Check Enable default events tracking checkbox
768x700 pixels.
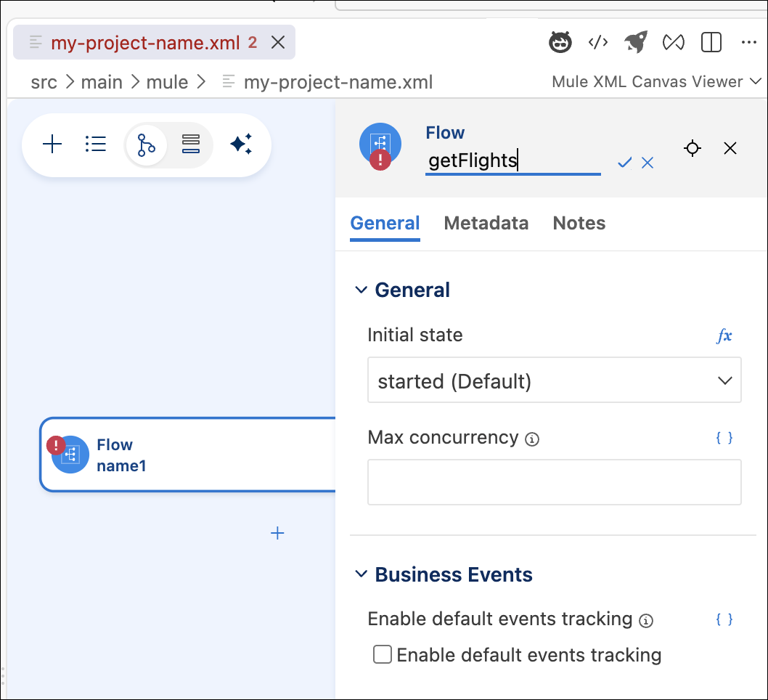pyautogui.click(x=382, y=654)
